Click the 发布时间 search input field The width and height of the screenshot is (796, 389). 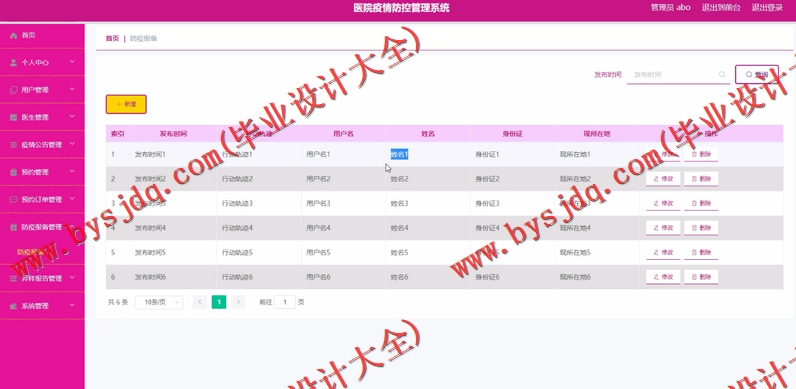pyautogui.click(x=678, y=75)
